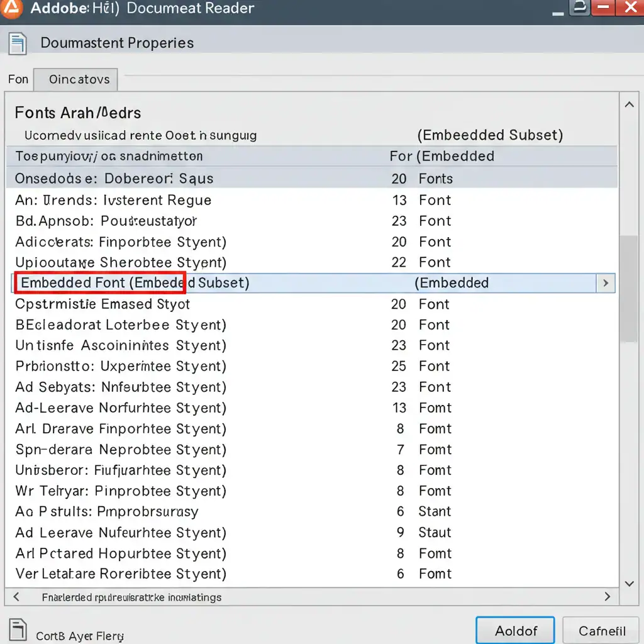Image resolution: width=644 pixels, height=644 pixels.
Task: Select the Unisberor: Fiufjuarhtee Styent) row
Action: point(312,470)
